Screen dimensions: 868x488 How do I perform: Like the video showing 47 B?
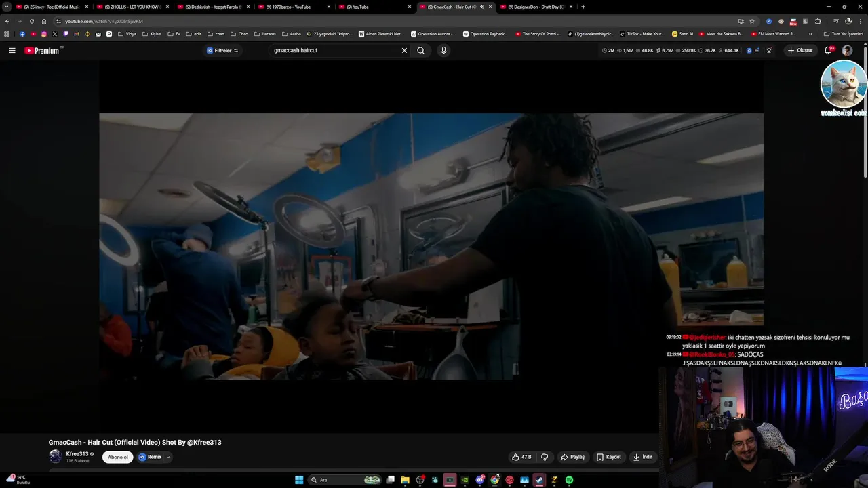pyautogui.click(x=521, y=457)
